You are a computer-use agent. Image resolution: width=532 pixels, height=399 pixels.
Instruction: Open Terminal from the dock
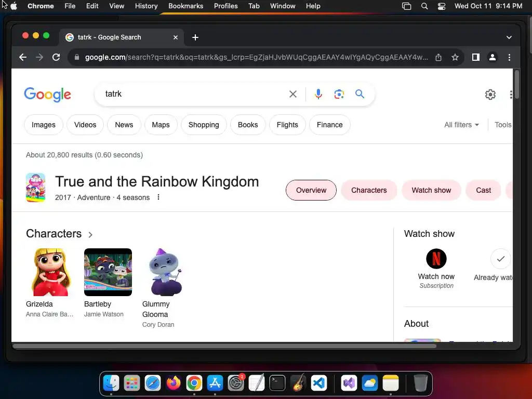click(x=277, y=383)
